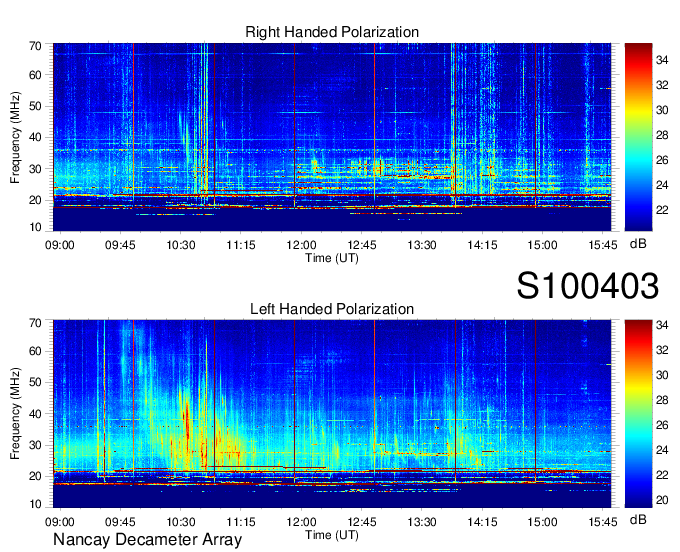The width and height of the screenshot is (680, 552).
Task: Click the 22 dB label on upper color bar
Action: 662,210
